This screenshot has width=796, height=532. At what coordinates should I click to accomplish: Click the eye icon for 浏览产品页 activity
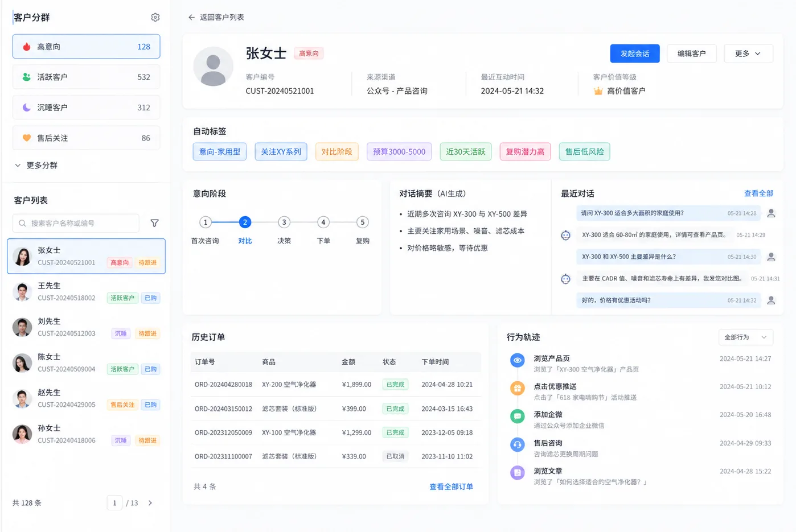coord(517,360)
